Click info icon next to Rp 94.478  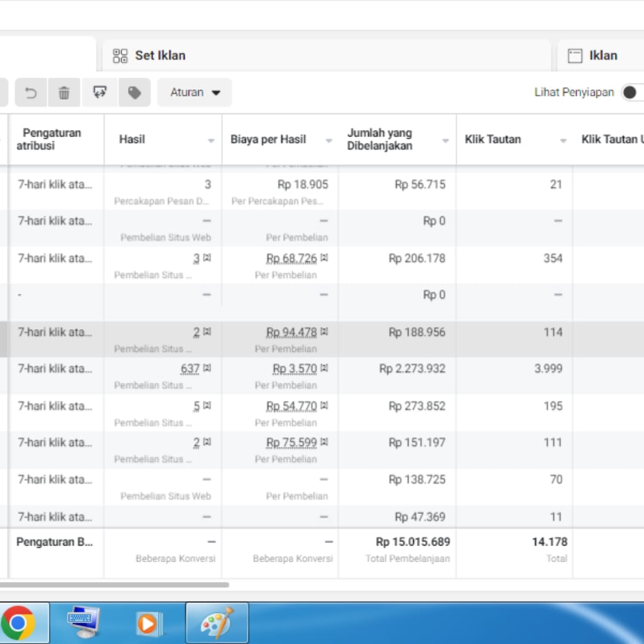(325, 331)
